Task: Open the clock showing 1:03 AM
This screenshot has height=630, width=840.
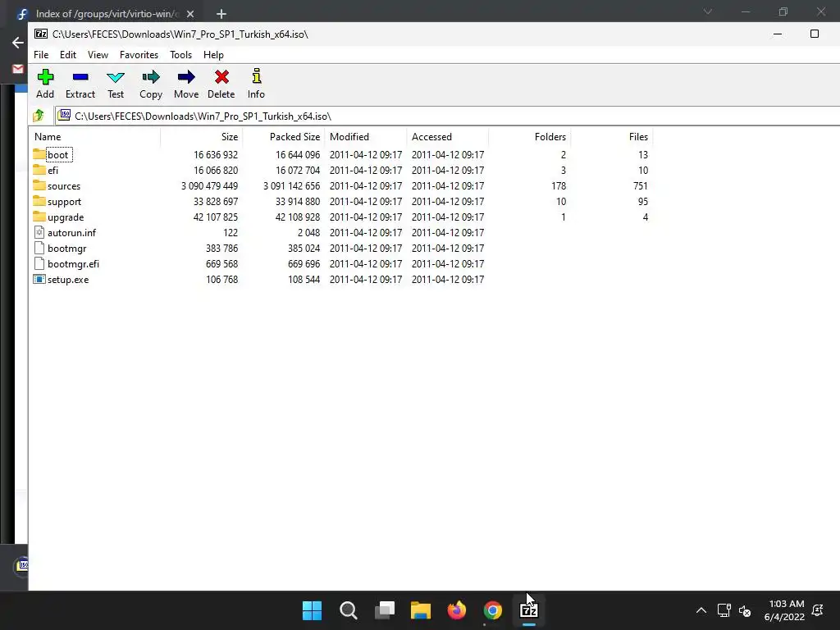Action: (784, 610)
